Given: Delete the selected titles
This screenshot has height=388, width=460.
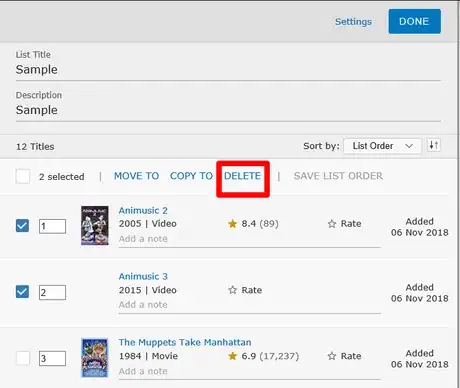Looking at the screenshot, I should pos(242,176).
